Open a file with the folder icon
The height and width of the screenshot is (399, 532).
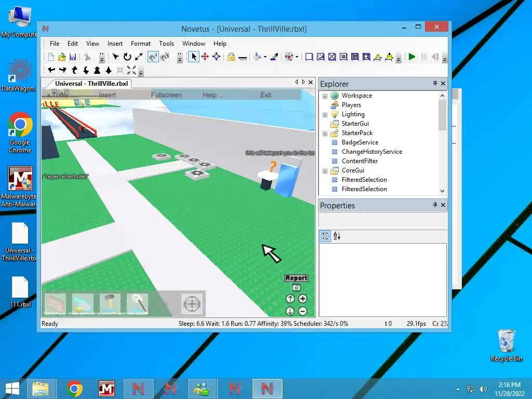[62, 57]
